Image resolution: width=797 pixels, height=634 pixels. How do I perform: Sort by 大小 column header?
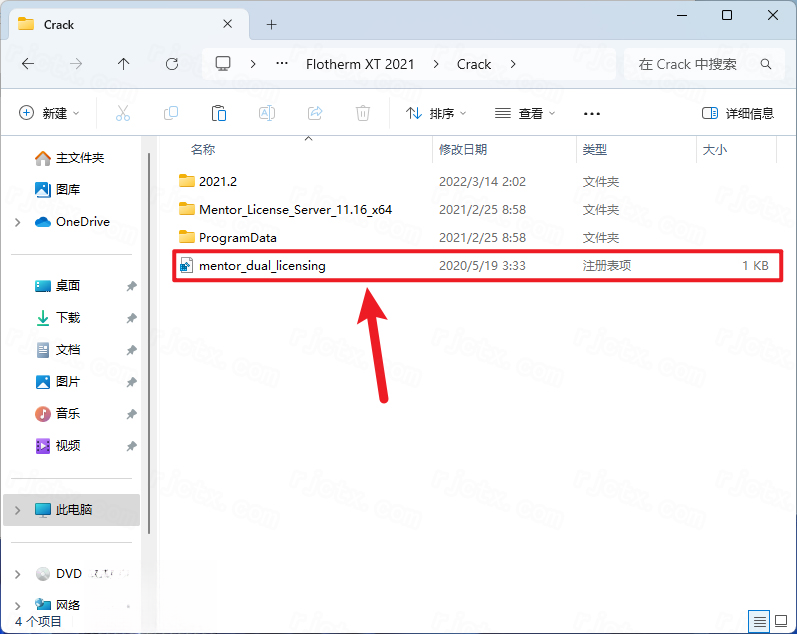pyautogui.click(x=714, y=149)
